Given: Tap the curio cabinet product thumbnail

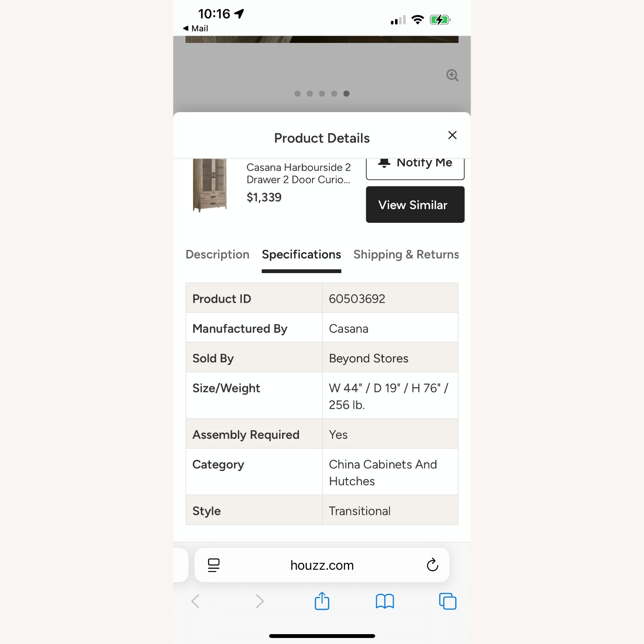Looking at the screenshot, I should (x=210, y=185).
